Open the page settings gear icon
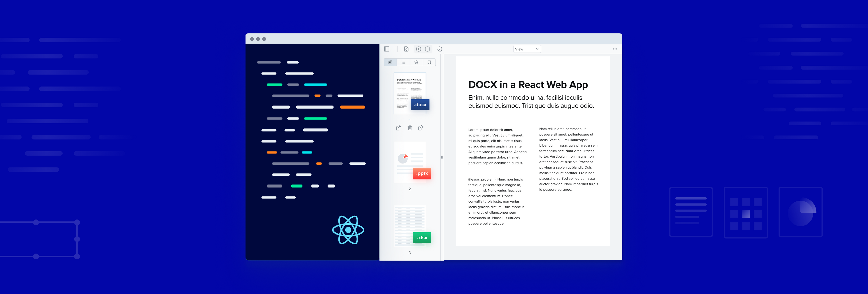 406,49
